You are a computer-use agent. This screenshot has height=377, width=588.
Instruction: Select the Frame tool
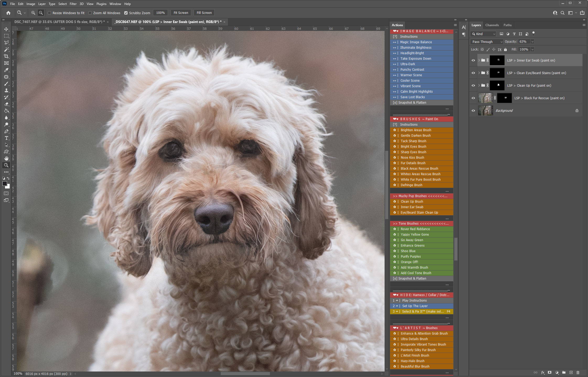[6, 63]
